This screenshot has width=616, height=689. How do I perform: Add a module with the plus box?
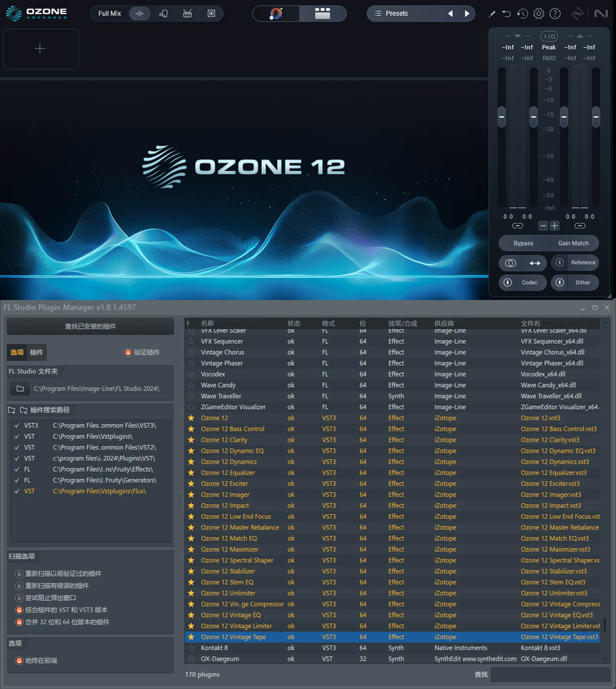click(40, 49)
